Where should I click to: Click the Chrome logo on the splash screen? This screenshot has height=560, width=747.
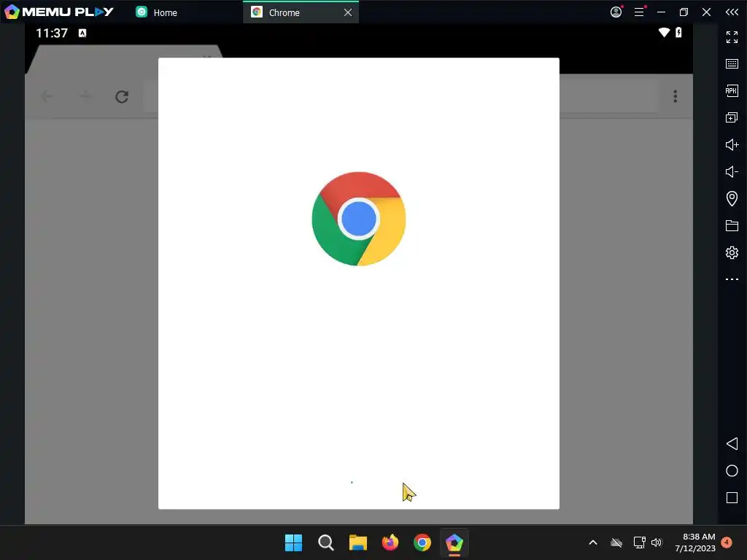point(359,219)
